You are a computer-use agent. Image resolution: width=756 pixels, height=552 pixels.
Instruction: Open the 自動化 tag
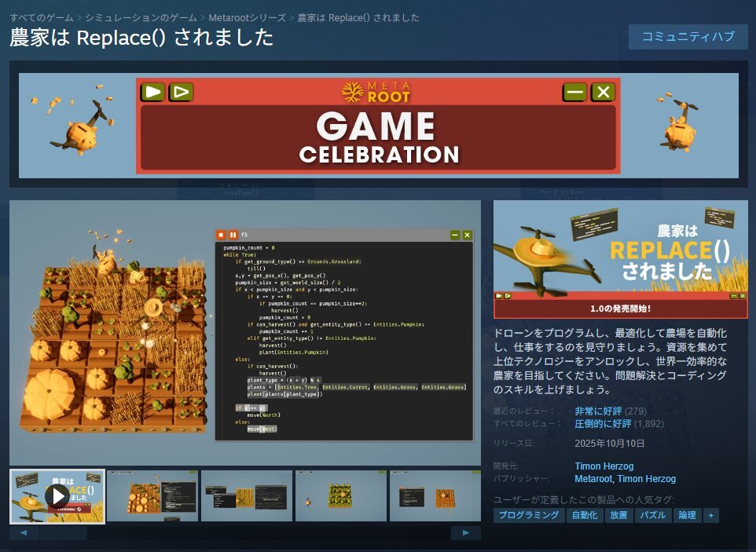coord(585,516)
